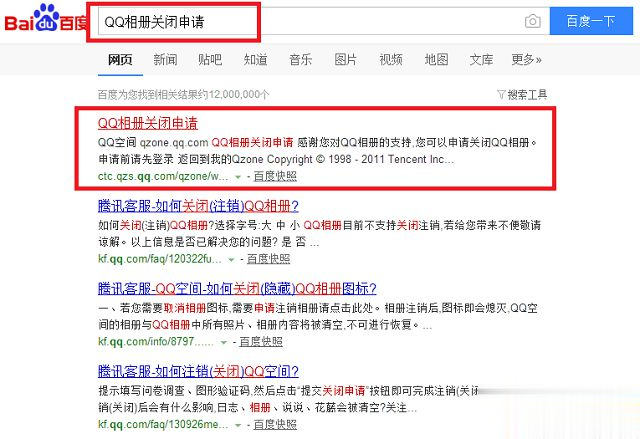Screen dimensions: 640x439
Task: Open 搜索工具 filter options
Action: 522,95
